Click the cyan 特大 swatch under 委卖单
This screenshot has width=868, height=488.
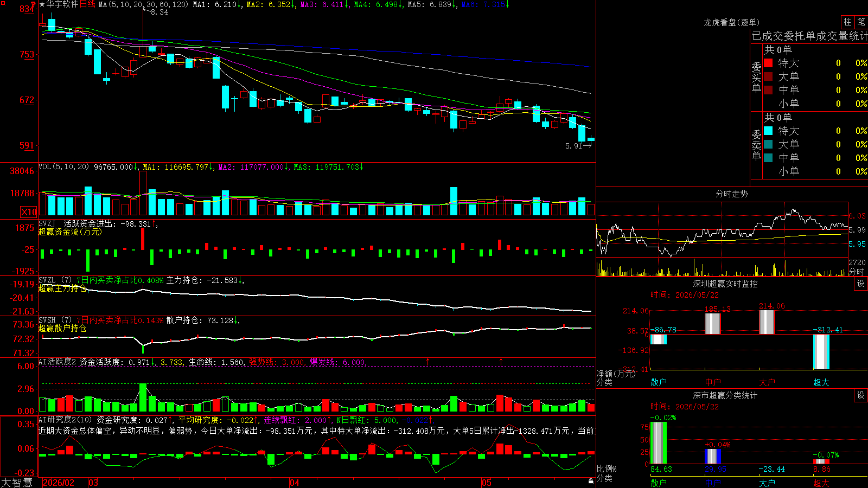pos(768,131)
